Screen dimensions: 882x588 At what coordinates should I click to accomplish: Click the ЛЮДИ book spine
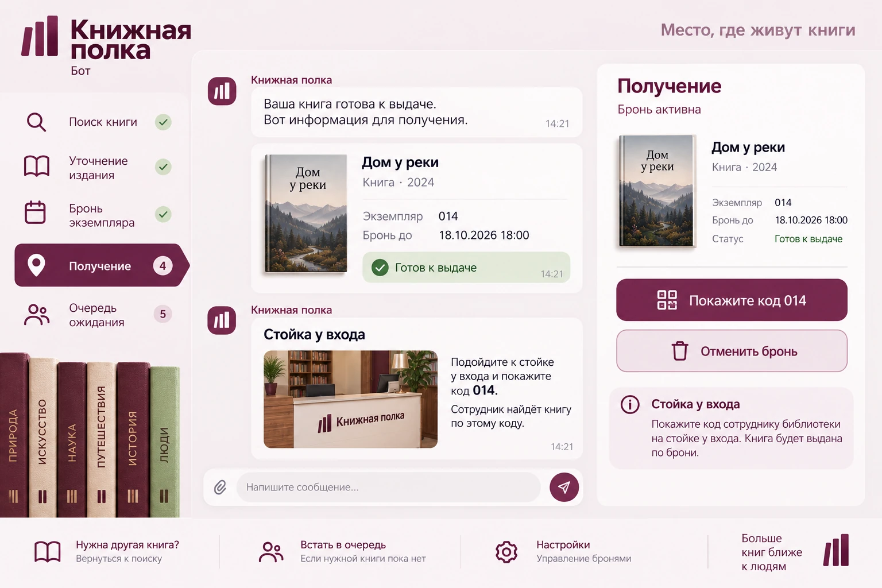click(x=164, y=442)
